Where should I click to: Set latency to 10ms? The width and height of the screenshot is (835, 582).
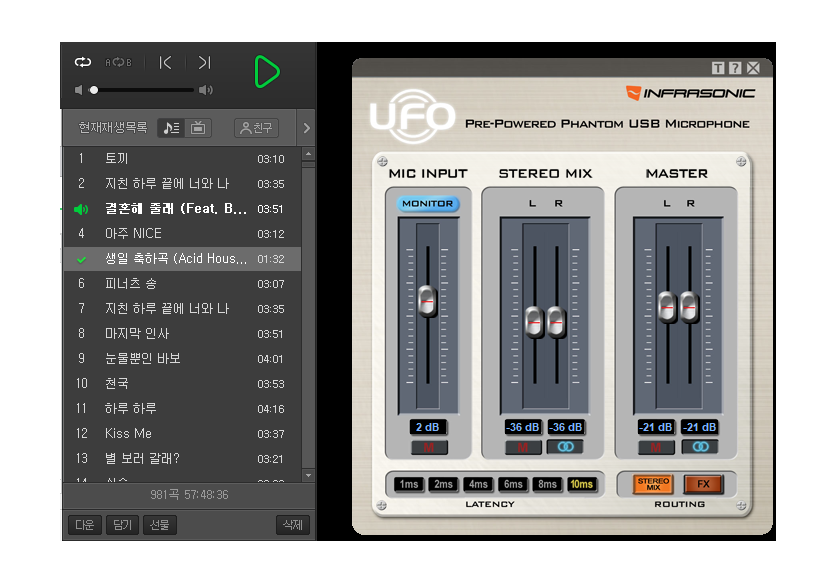[x=582, y=484]
